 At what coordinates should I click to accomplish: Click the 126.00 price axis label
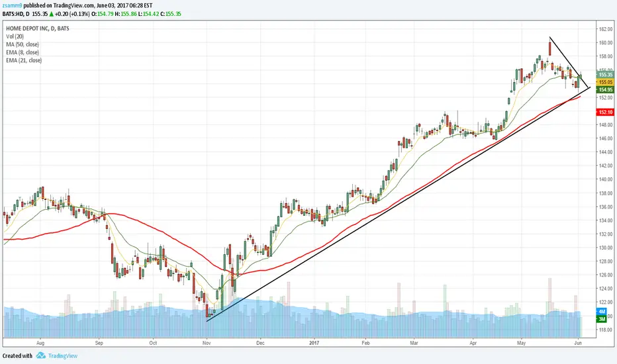[606, 275]
